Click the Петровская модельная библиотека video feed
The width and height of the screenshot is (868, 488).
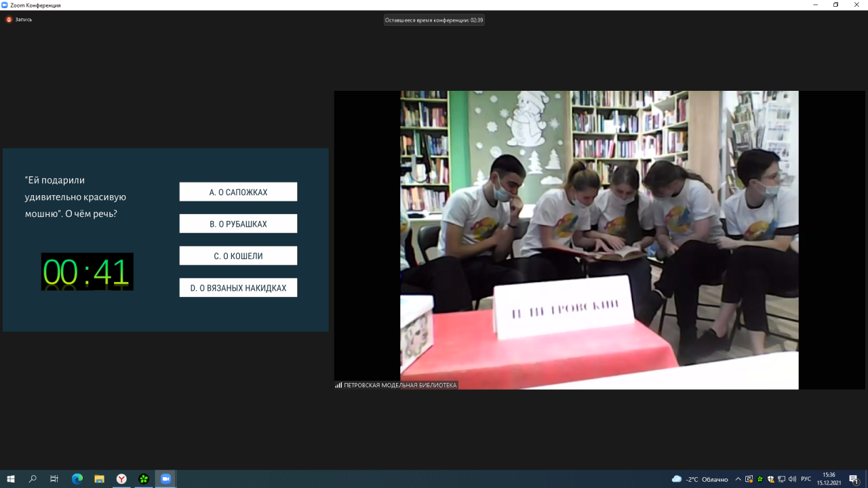pos(599,240)
